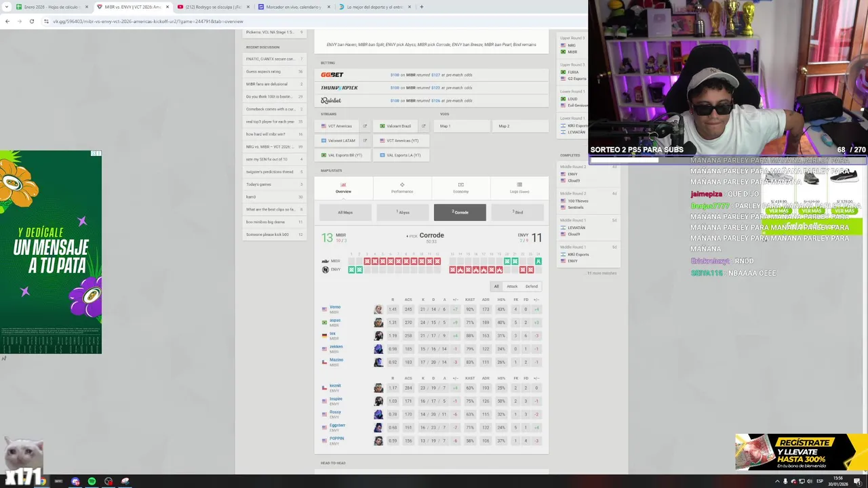Open the Economy stats tab
Image resolution: width=868 pixels, height=488 pixels.
(460, 188)
